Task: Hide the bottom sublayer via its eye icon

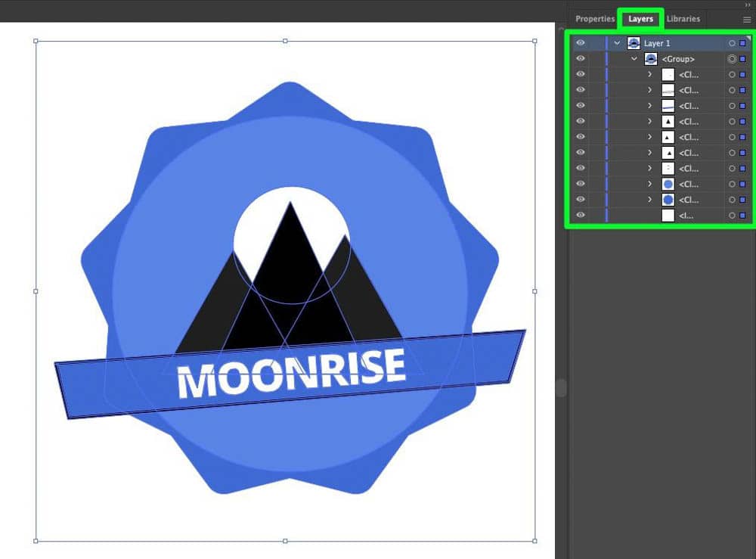Action: point(581,216)
